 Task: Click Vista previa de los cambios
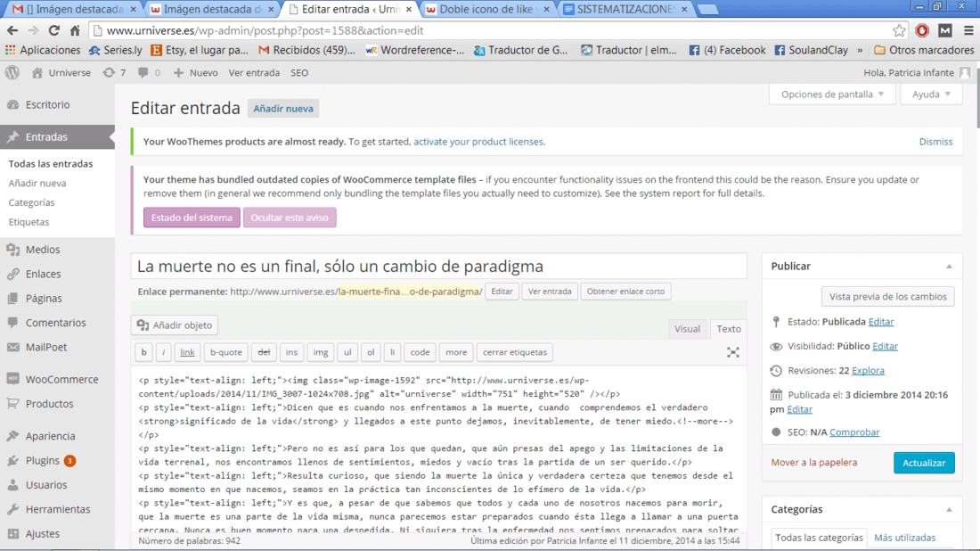coord(887,296)
